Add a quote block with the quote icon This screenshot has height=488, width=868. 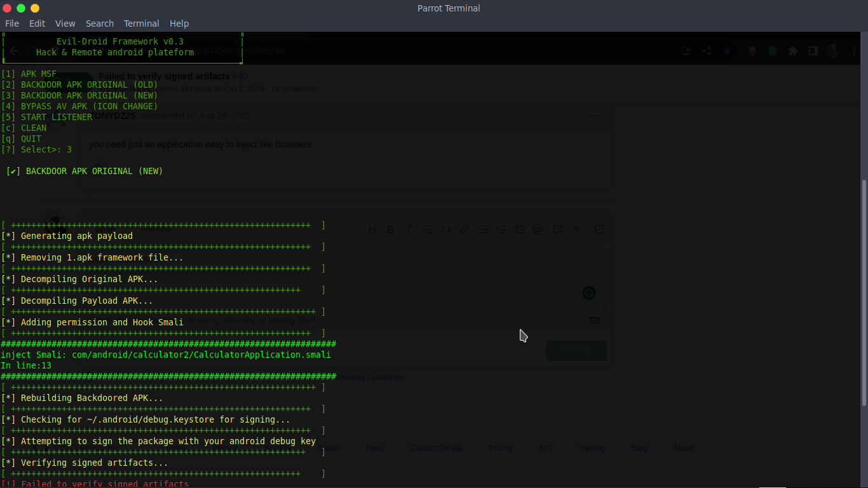tap(427, 229)
